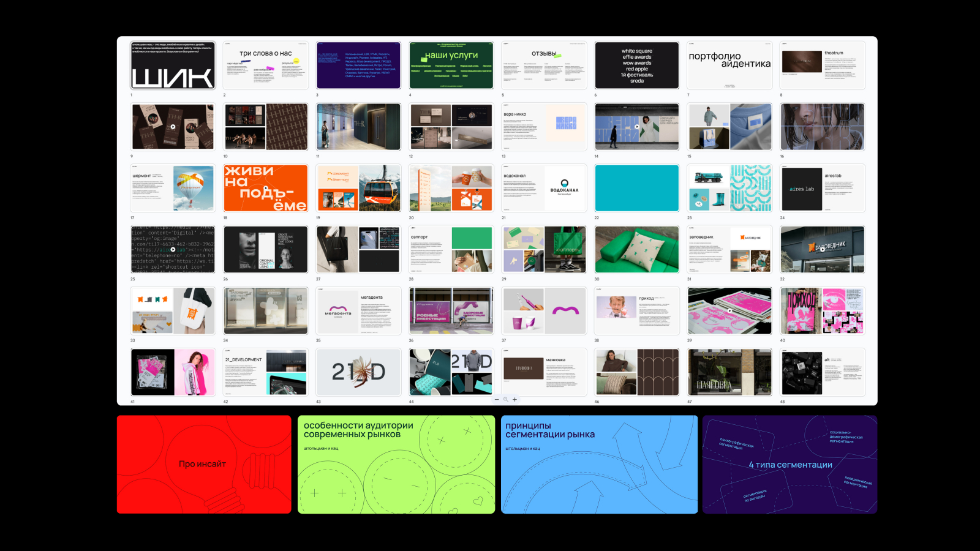Select 'шермонт' balloon slide 17
Screen dimensions: 980x551
tap(173, 188)
